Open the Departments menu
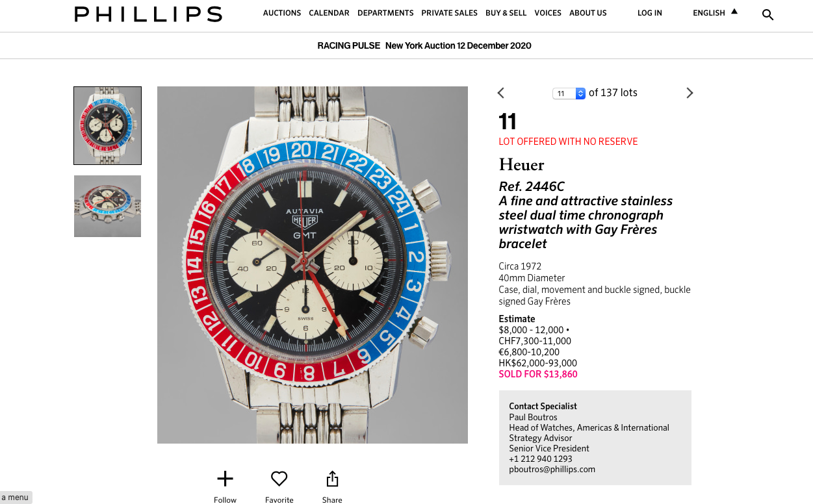 pyautogui.click(x=385, y=13)
